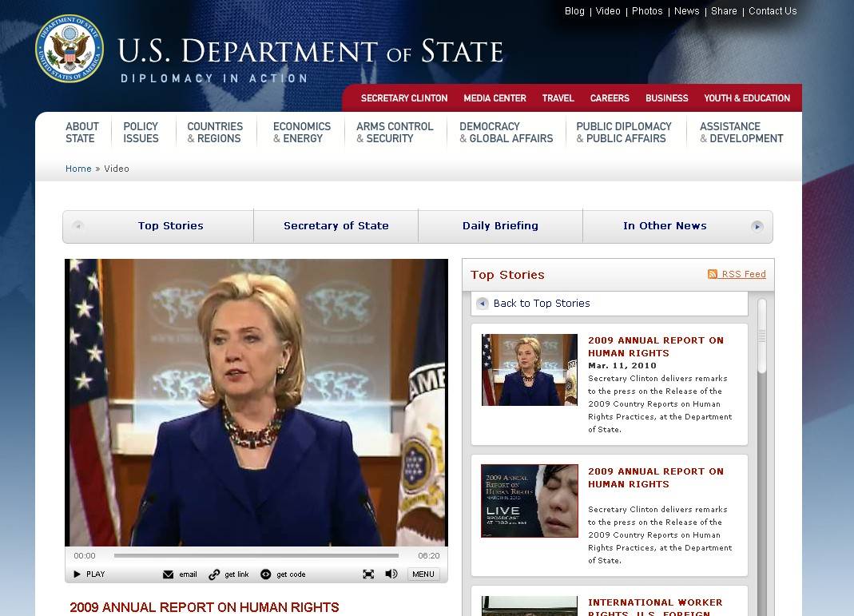Go to Secretary Clinton section
The height and width of the screenshot is (616, 854).
[x=404, y=98]
